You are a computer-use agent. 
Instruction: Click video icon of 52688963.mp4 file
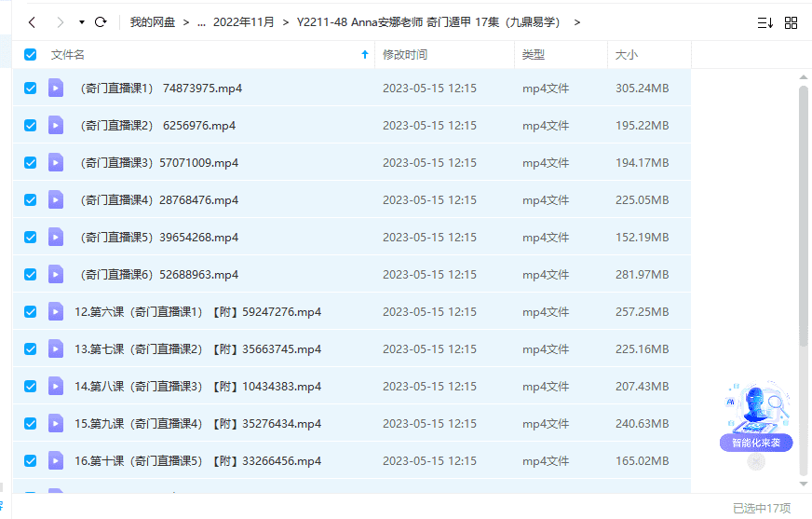tap(56, 275)
